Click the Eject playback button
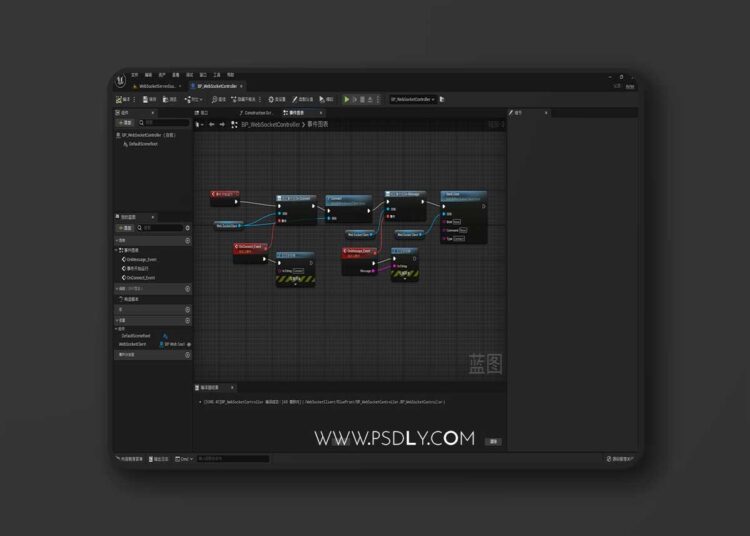Viewport: 750px width, 536px height. [x=370, y=99]
